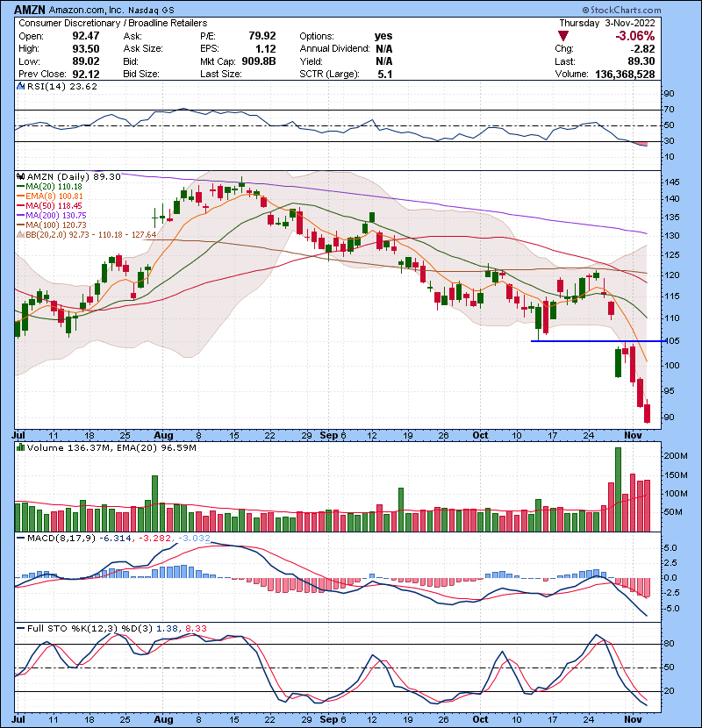Click the Last Size label
702x728 pixels.
tap(220, 74)
